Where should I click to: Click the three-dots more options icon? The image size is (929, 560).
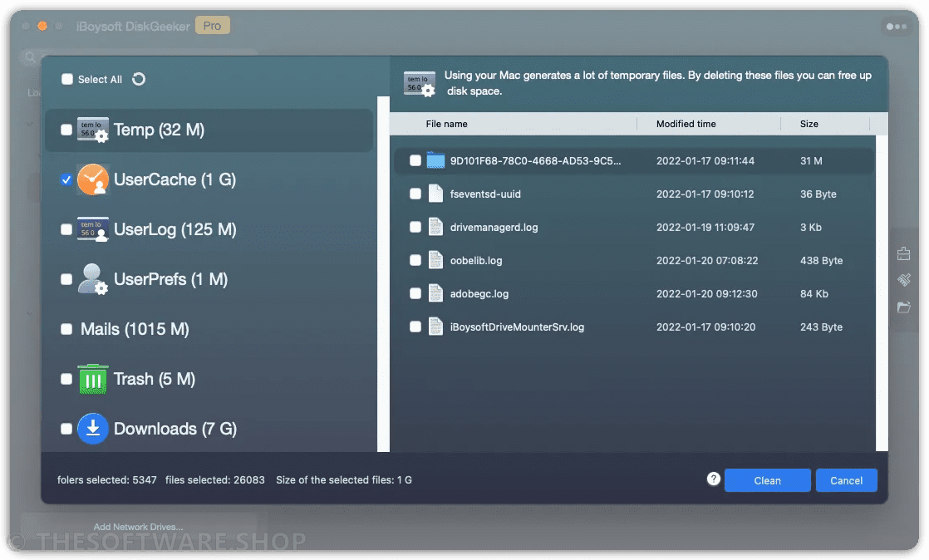pos(896,26)
